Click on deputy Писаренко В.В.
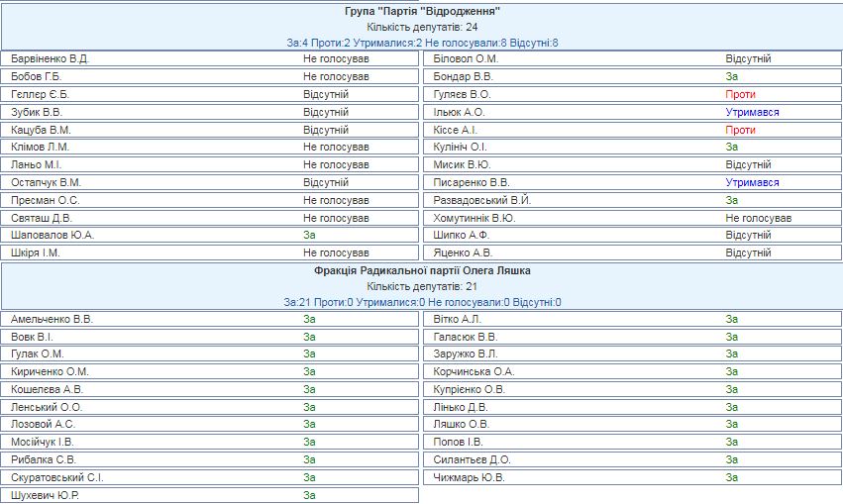This screenshot has height=504, width=843. (472, 183)
